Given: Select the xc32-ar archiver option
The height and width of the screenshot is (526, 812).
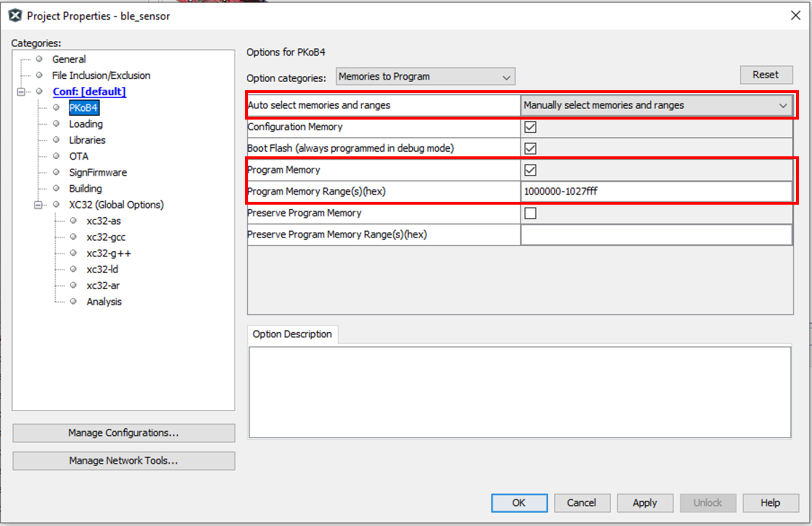Looking at the screenshot, I should [x=103, y=285].
